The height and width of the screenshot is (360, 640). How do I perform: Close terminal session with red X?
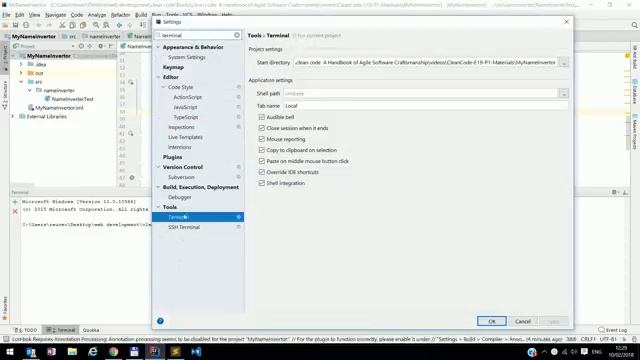(x=15, y=211)
